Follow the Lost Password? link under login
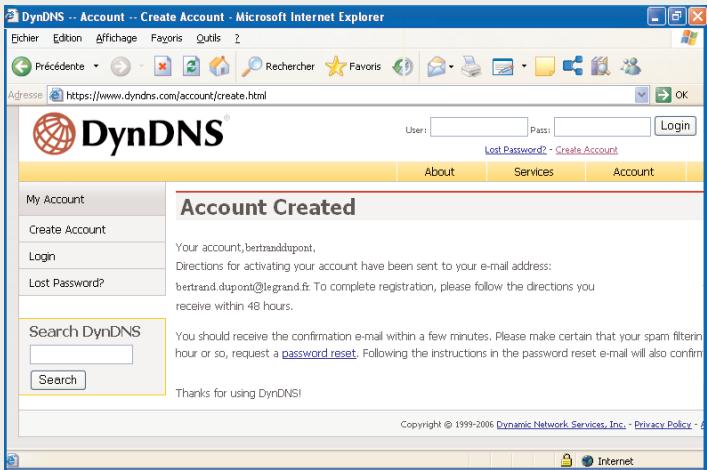 pyautogui.click(x=515, y=150)
